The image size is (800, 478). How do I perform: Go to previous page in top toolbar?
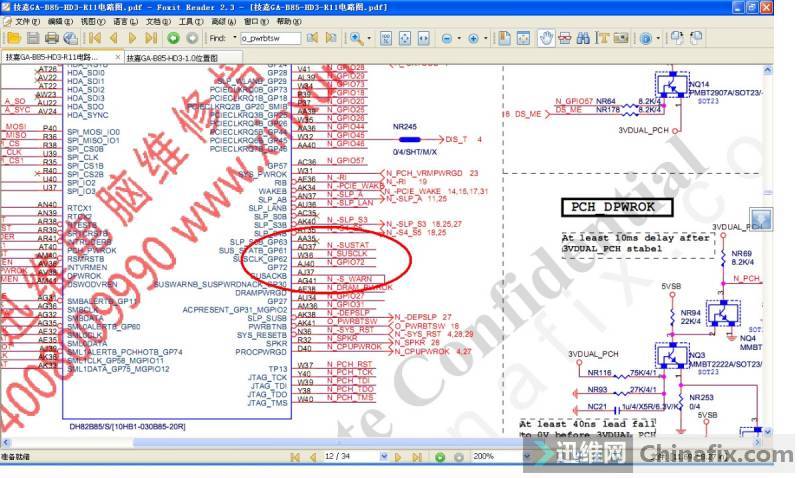point(113,38)
